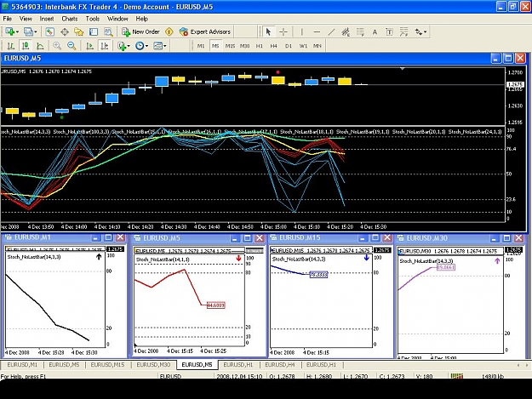Select the equidistant channel tool
The height and width of the screenshot is (399, 532).
(x=346, y=31)
